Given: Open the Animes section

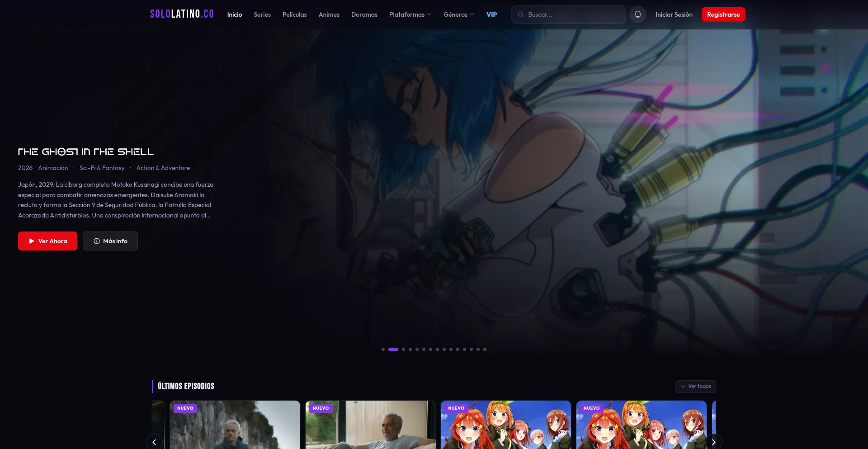Looking at the screenshot, I should pos(329,14).
